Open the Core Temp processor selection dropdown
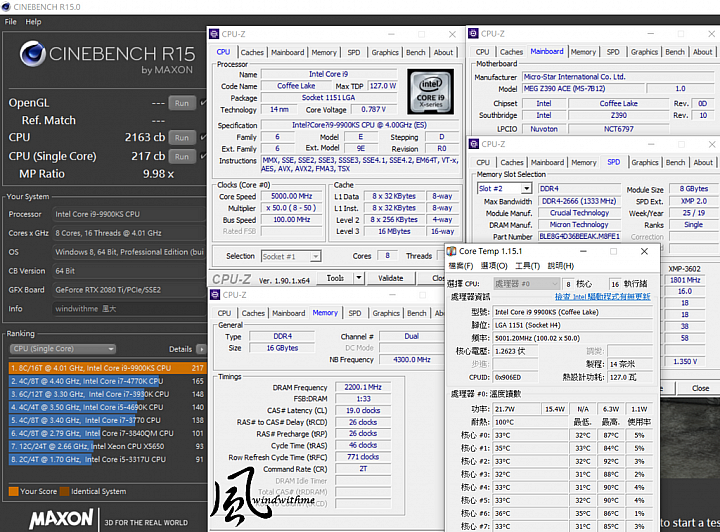The width and height of the screenshot is (720, 532). click(526, 284)
